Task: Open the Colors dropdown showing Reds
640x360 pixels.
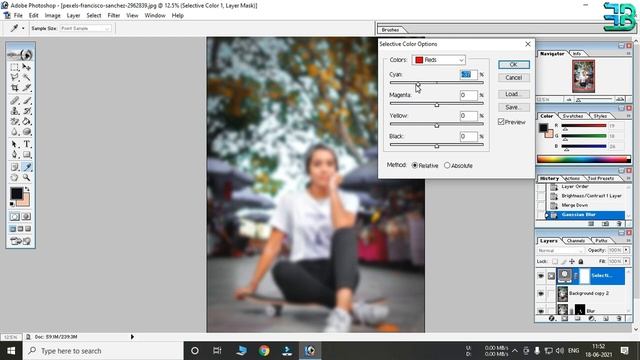Action: coord(439,60)
